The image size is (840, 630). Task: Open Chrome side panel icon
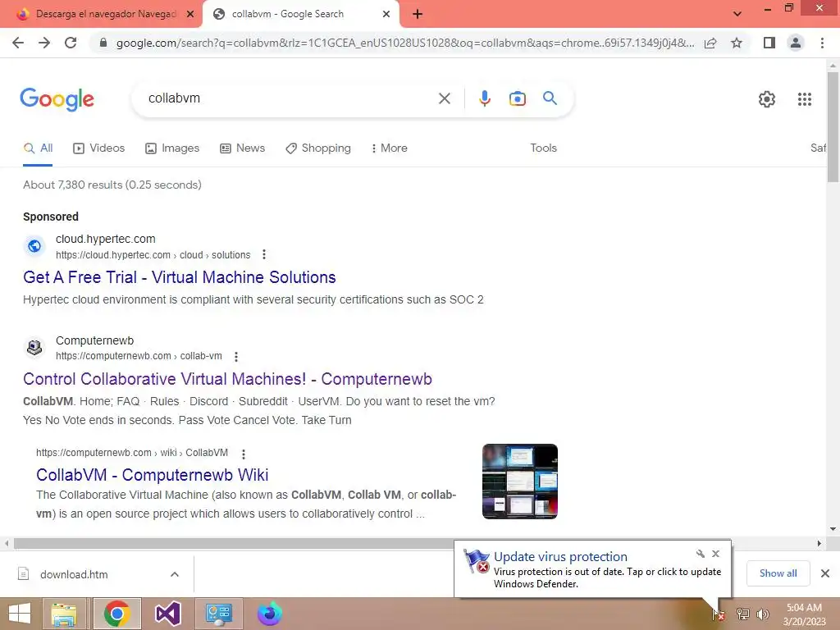pos(769,43)
